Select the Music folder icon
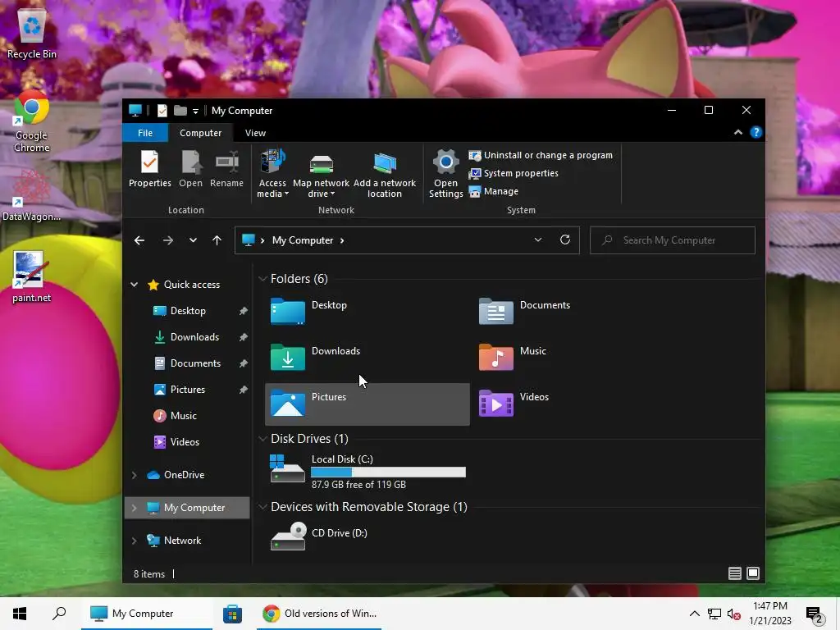840x630 pixels. pyautogui.click(x=496, y=358)
